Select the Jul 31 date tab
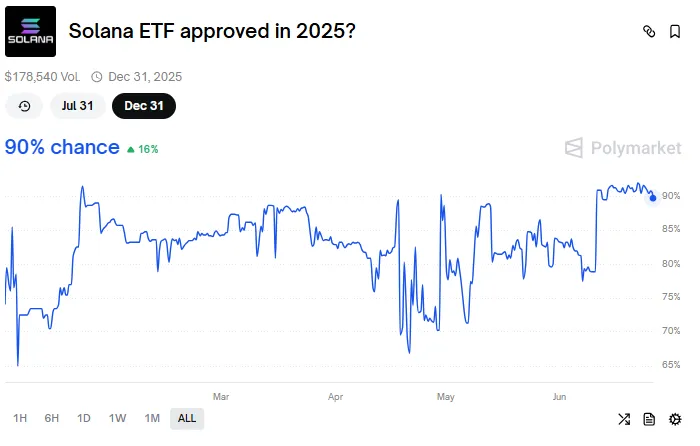Image resolution: width=700 pixels, height=446 pixels. pos(78,106)
